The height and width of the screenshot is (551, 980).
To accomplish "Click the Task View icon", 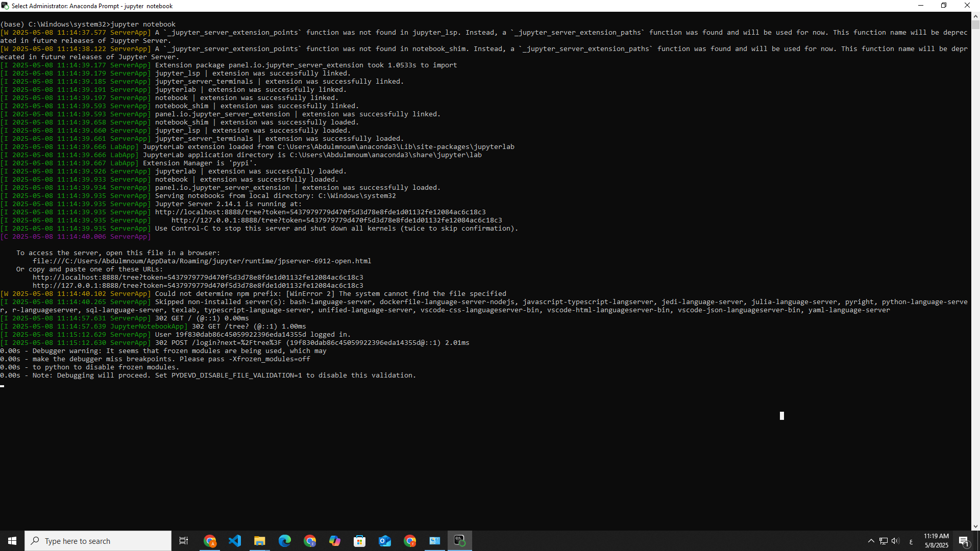I will click(184, 541).
